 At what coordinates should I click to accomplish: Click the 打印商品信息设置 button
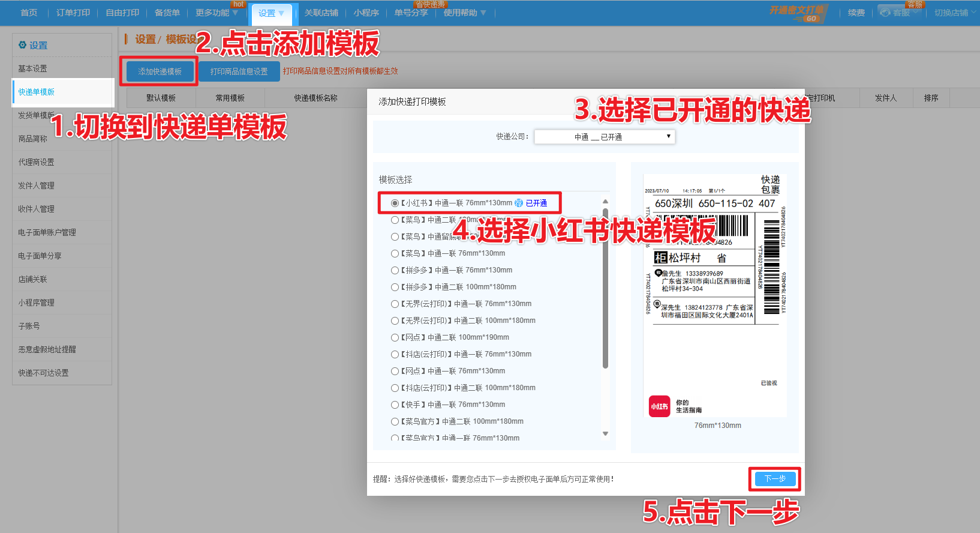click(239, 71)
